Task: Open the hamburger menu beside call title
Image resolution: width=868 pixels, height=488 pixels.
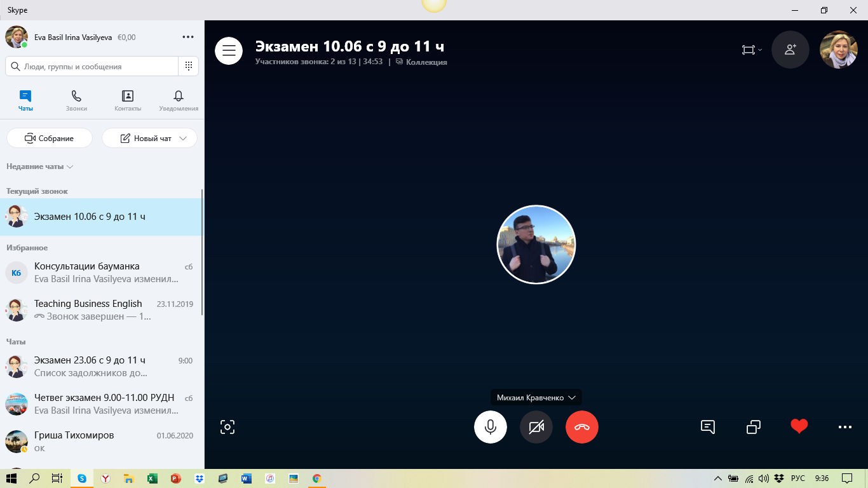Action: click(229, 51)
